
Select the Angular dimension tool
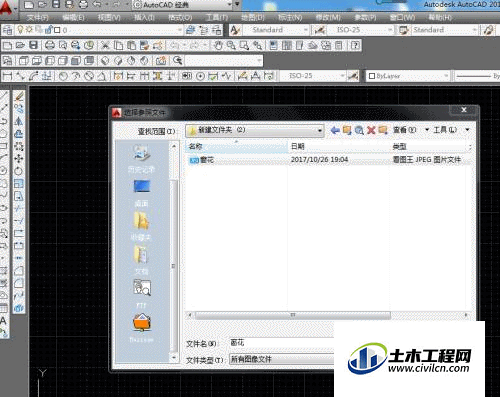coord(102,76)
